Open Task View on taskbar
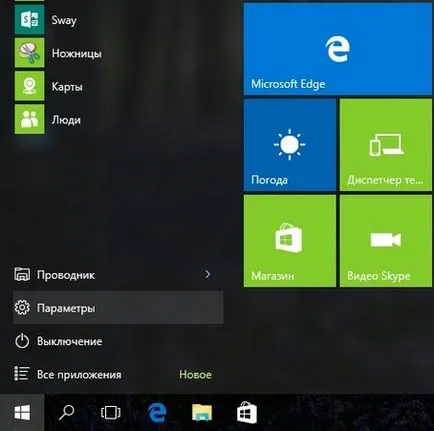This screenshot has width=434, height=431. click(111, 413)
